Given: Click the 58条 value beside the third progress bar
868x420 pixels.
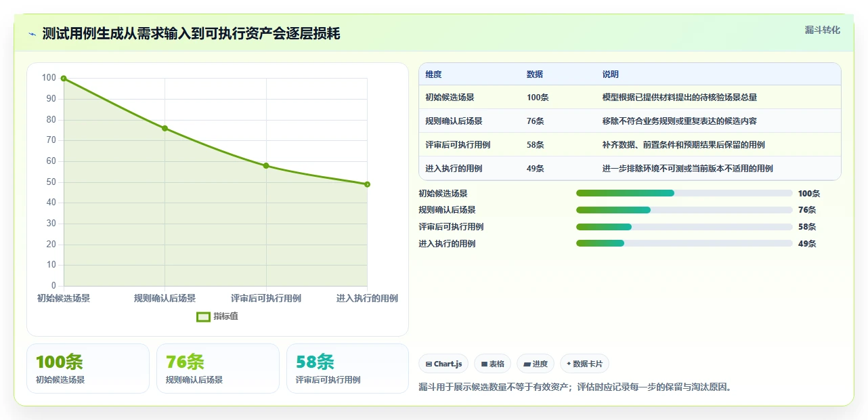Looking at the screenshot, I should (x=807, y=227).
